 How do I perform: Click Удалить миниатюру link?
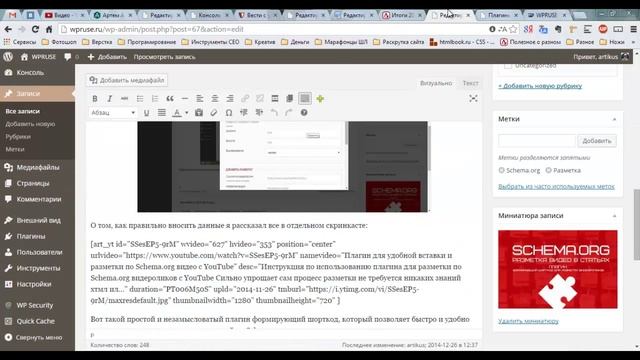[x=528, y=321]
